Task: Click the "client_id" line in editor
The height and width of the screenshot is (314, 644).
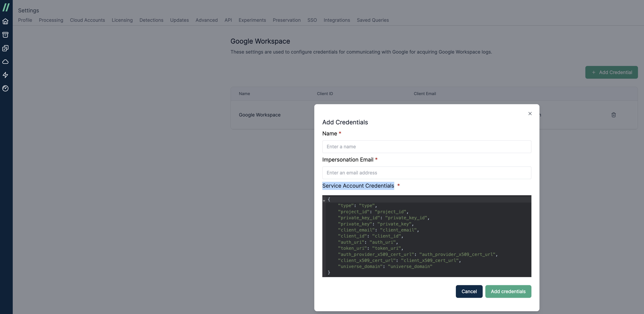Action: point(370,236)
